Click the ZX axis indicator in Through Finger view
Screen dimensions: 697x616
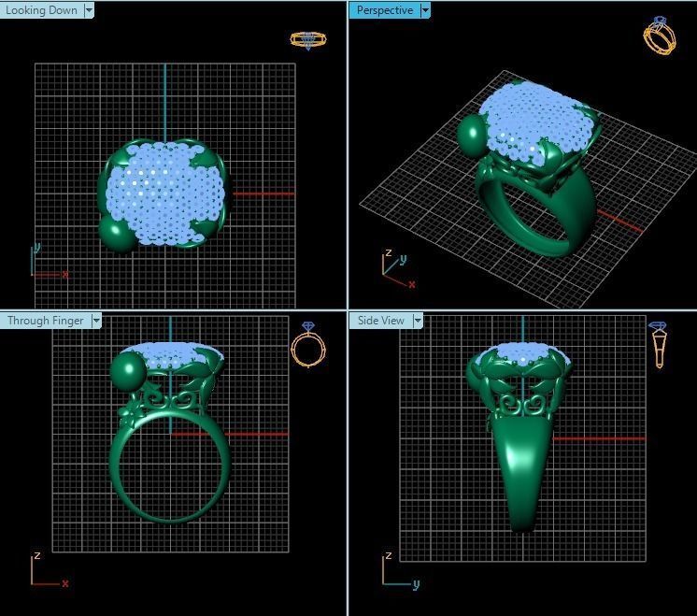(x=49, y=570)
